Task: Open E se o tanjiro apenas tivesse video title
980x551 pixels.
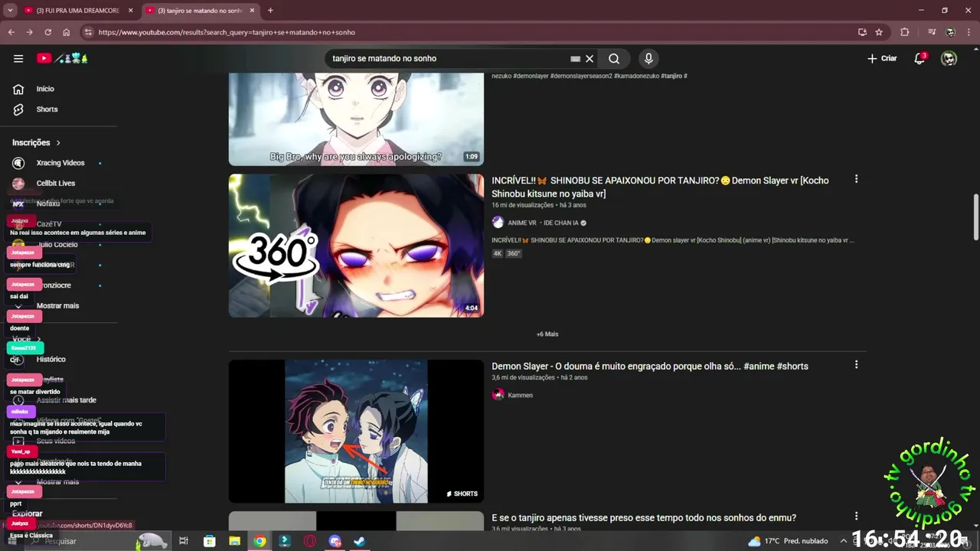Action: pos(644,518)
